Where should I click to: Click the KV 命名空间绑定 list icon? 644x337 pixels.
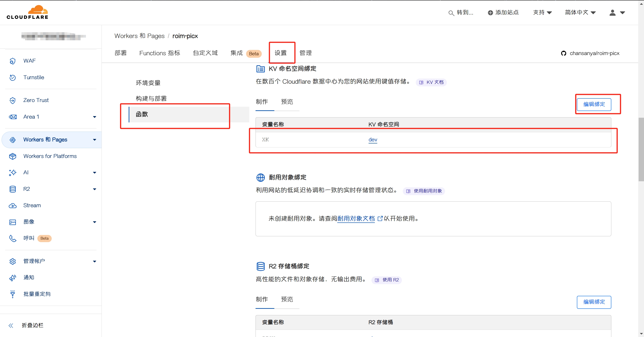[260, 68]
